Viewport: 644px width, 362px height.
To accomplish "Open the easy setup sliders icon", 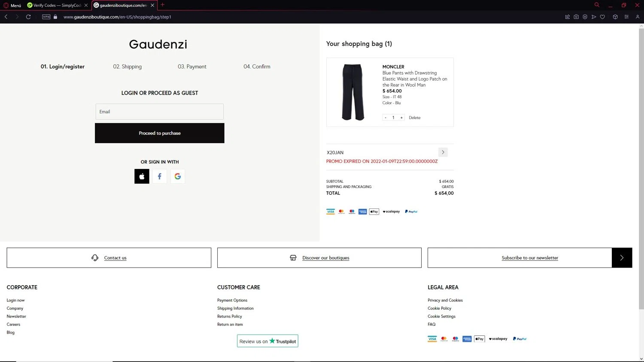I will click(626, 17).
